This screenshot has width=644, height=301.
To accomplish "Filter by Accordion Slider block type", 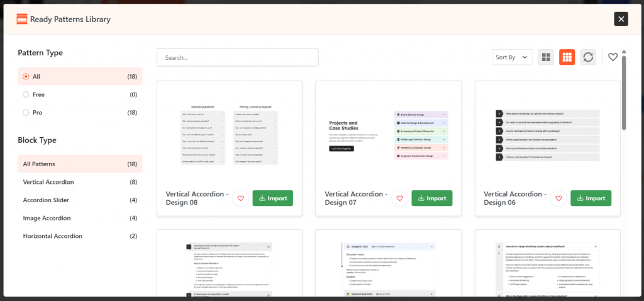I will click(46, 200).
